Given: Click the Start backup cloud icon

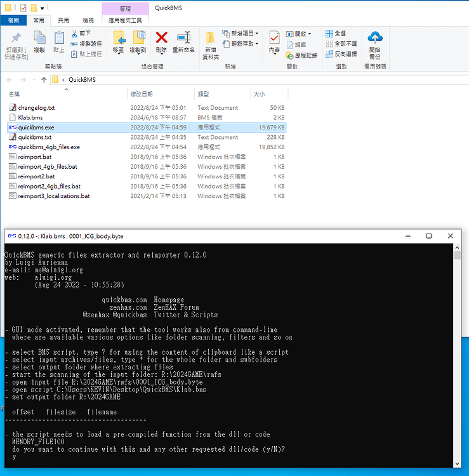Looking at the screenshot, I should pos(375,37).
